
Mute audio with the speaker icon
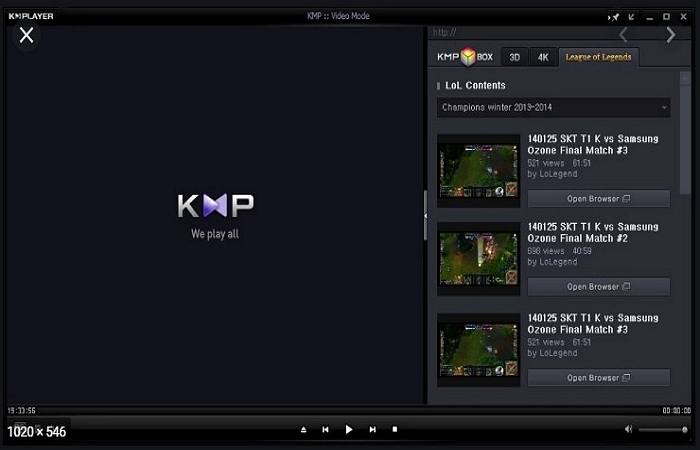click(x=628, y=429)
